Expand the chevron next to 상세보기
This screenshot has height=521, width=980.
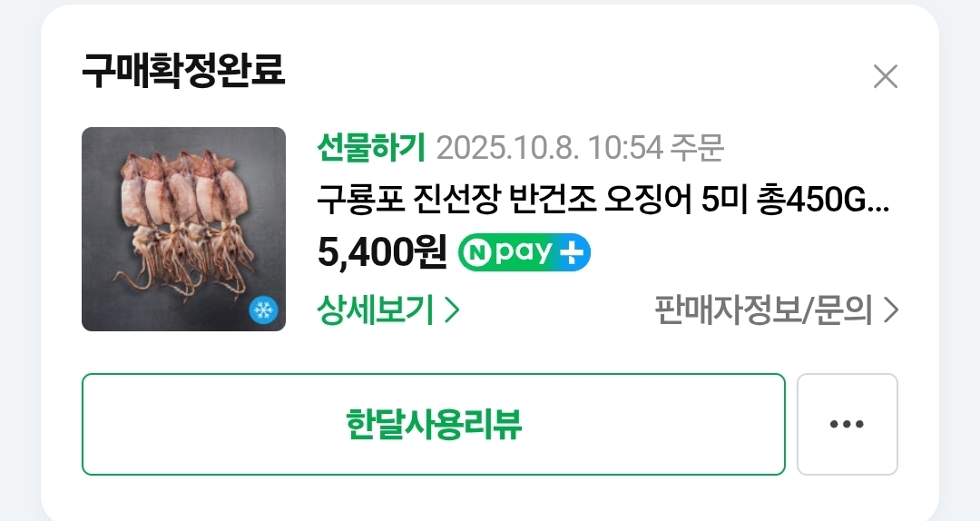pos(452,310)
